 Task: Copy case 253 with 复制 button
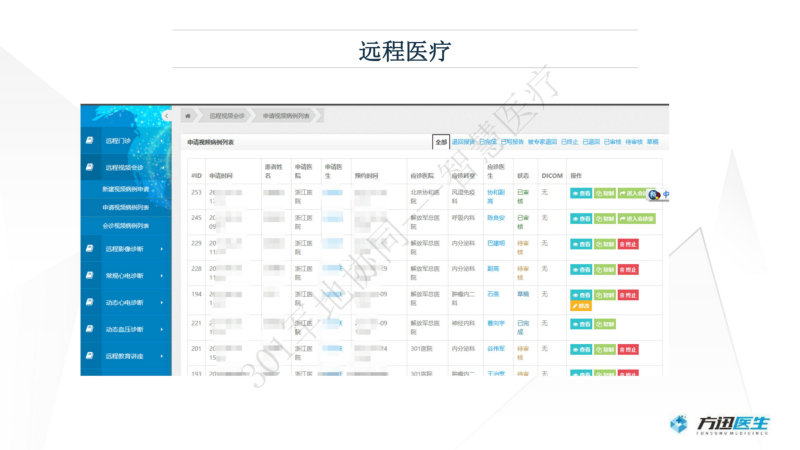[605, 193]
